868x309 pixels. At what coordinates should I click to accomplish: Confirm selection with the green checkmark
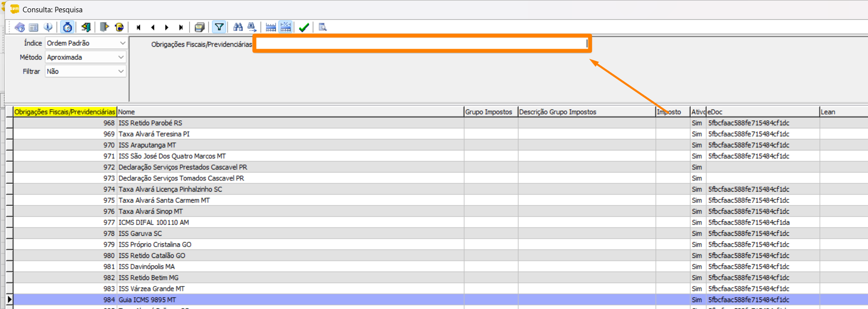(304, 28)
